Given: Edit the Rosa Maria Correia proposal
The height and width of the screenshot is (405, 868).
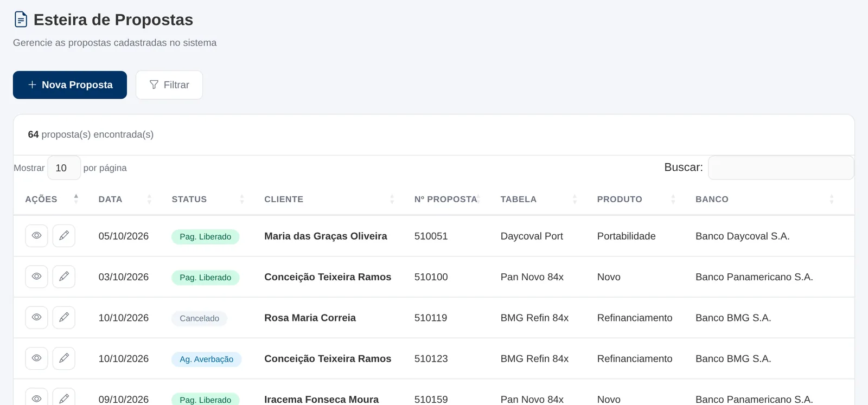Looking at the screenshot, I should 64,317.
